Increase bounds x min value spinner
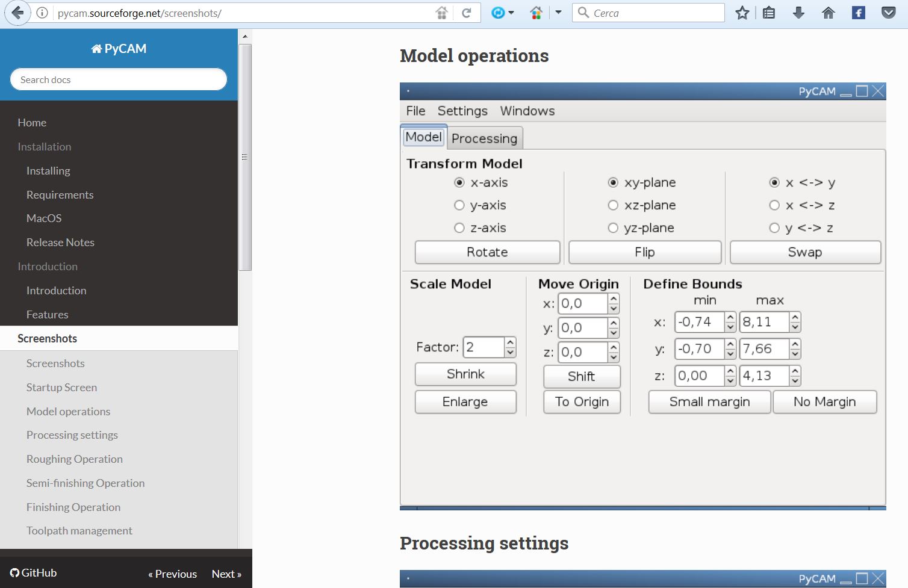The width and height of the screenshot is (908, 588). tap(730, 317)
